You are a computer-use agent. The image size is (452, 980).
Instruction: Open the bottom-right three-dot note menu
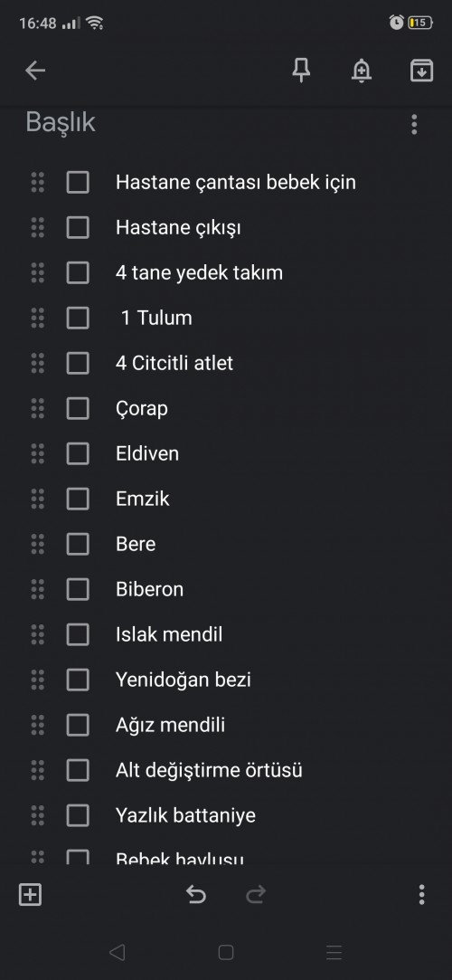(422, 895)
